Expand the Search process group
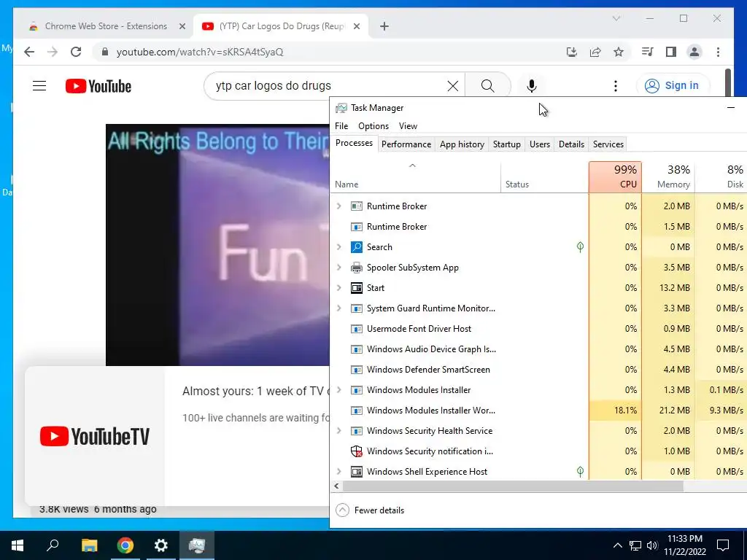This screenshot has width=747, height=560. [338, 246]
